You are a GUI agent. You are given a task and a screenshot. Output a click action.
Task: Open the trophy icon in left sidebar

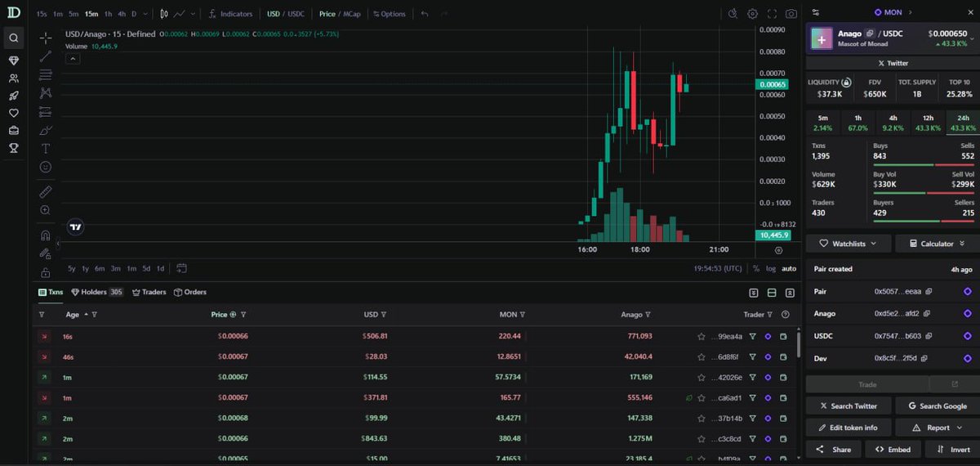click(x=13, y=148)
